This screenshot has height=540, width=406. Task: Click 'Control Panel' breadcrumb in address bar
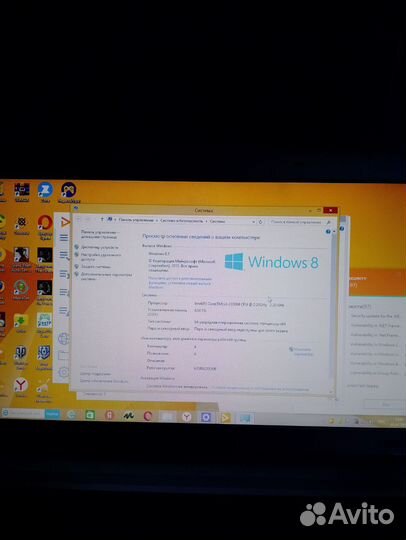(x=136, y=220)
